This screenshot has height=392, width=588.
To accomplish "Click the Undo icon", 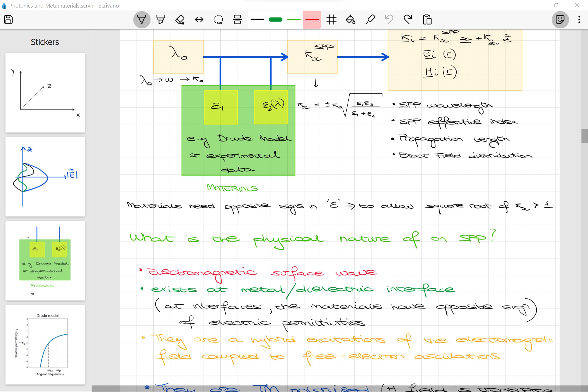I will coord(389,20).
